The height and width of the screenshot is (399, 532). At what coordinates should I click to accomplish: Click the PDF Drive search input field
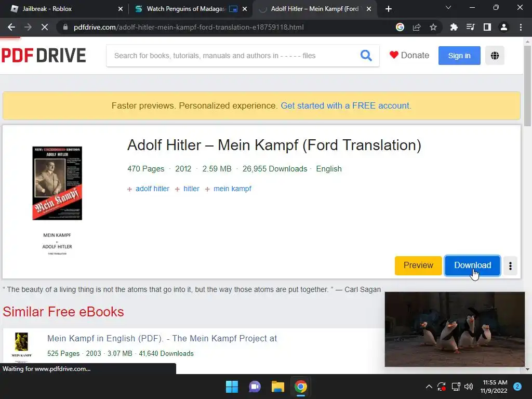pos(234,56)
